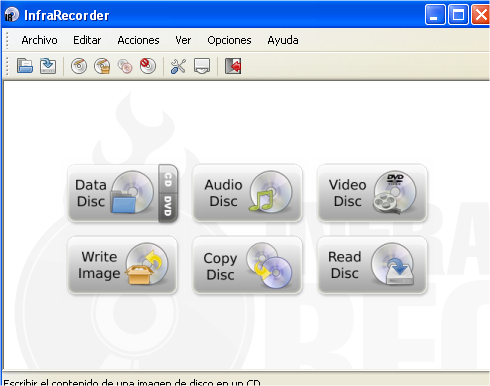490x386 pixels.
Task: Click the erase disc toolbar icon
Action: (x=148, y=66)
